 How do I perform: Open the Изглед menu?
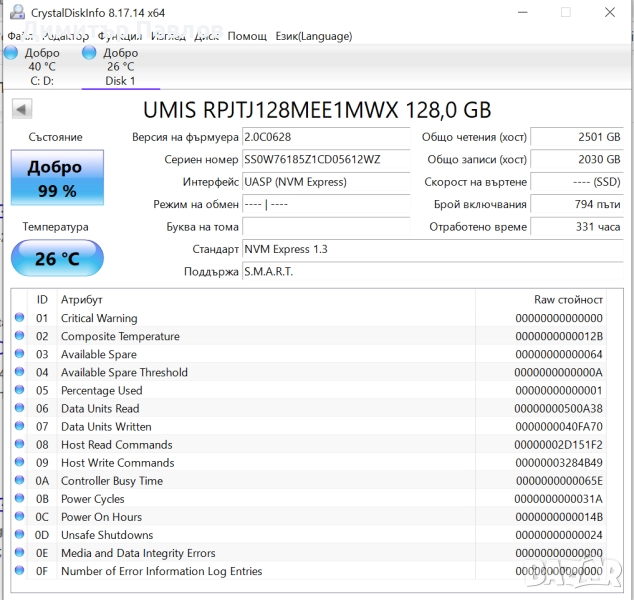pos(168,36)
